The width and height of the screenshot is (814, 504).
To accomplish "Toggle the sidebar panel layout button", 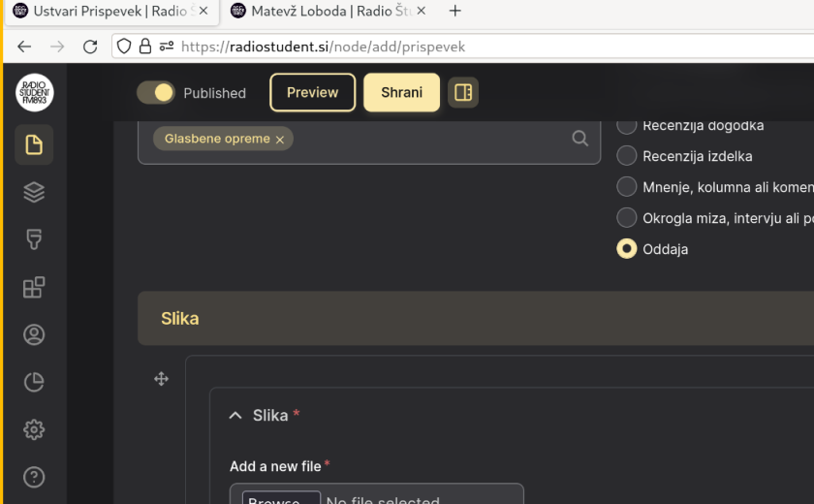I will [463, 93].
